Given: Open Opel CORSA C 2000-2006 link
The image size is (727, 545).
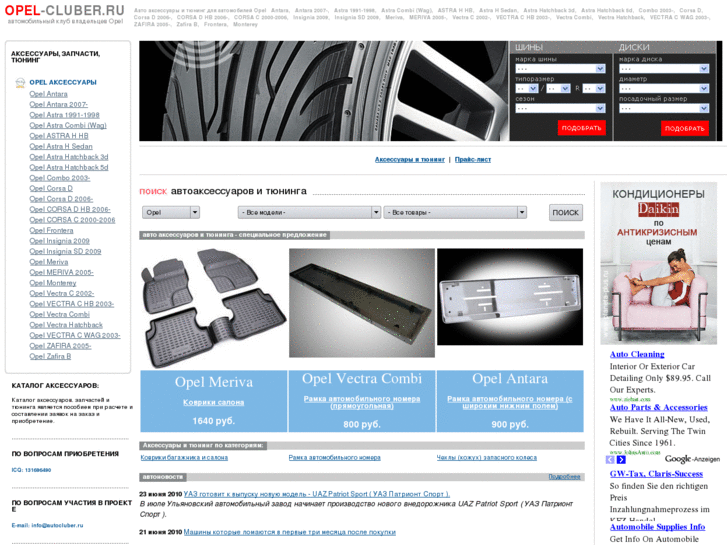Looking at the screenshot, I should (x=72, y=220).
